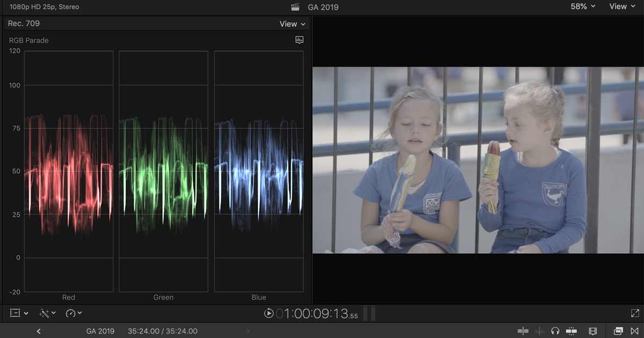Open the viewer View menu
Image resolution: width=644 pixels, height=338 pixels.
click(623, 6)
